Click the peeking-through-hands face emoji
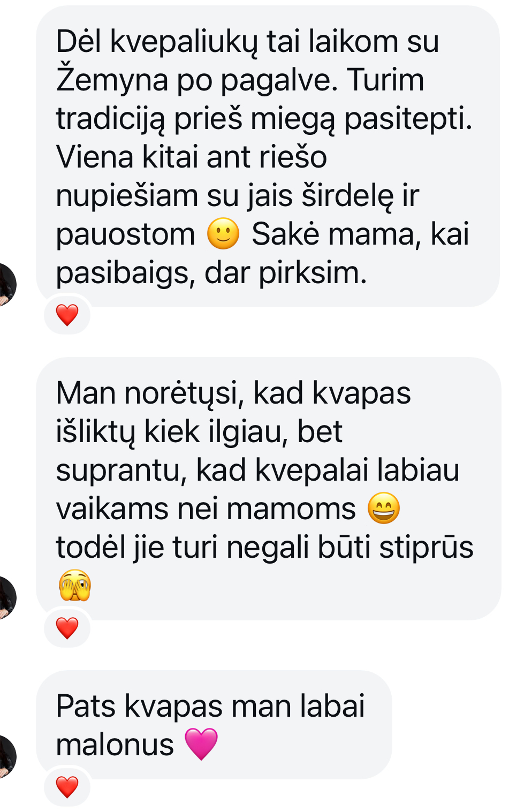The image size is (509, 812). pyautogui.click(x=75, y=585)
